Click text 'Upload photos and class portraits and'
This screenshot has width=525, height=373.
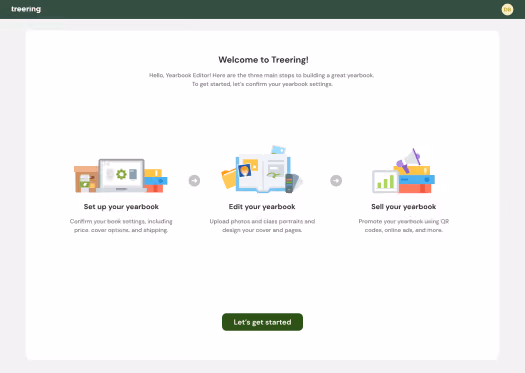(262, 221)
